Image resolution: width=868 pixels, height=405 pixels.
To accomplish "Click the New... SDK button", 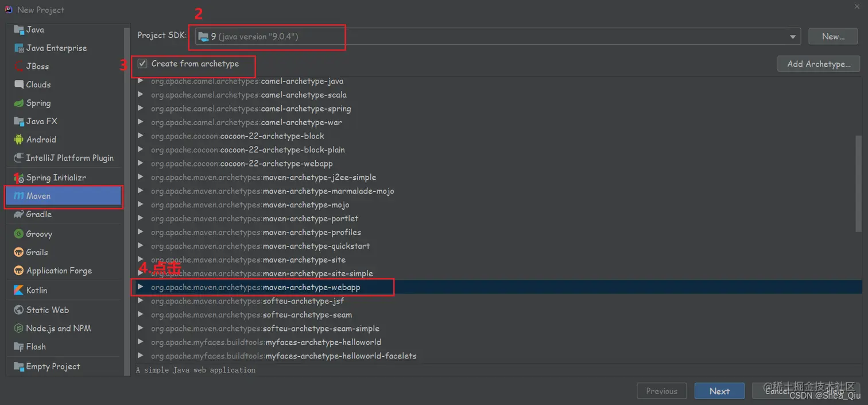I will [x=833, y=36].
